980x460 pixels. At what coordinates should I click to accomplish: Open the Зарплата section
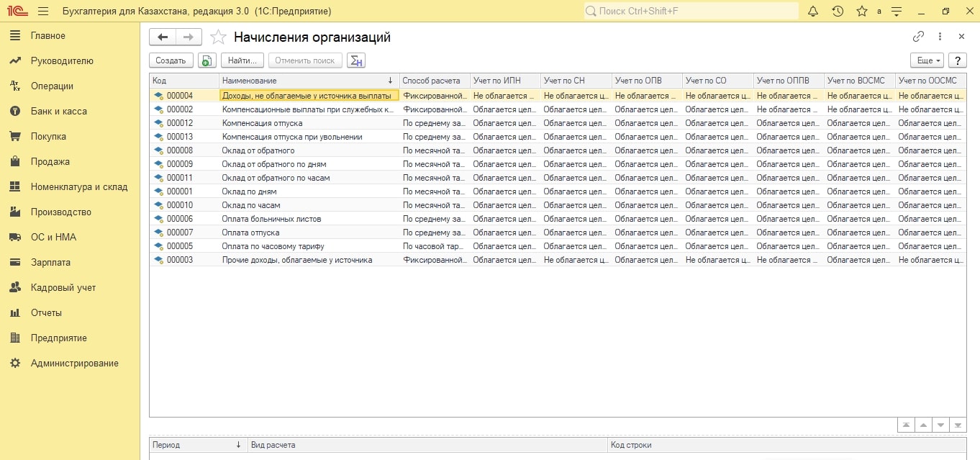(x=50, y=263)
